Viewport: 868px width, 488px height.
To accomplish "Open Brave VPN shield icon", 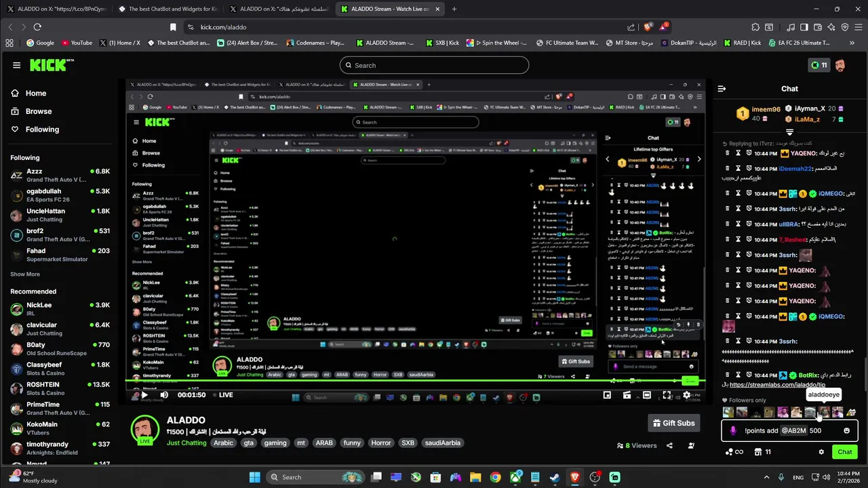I will point(845,27).
